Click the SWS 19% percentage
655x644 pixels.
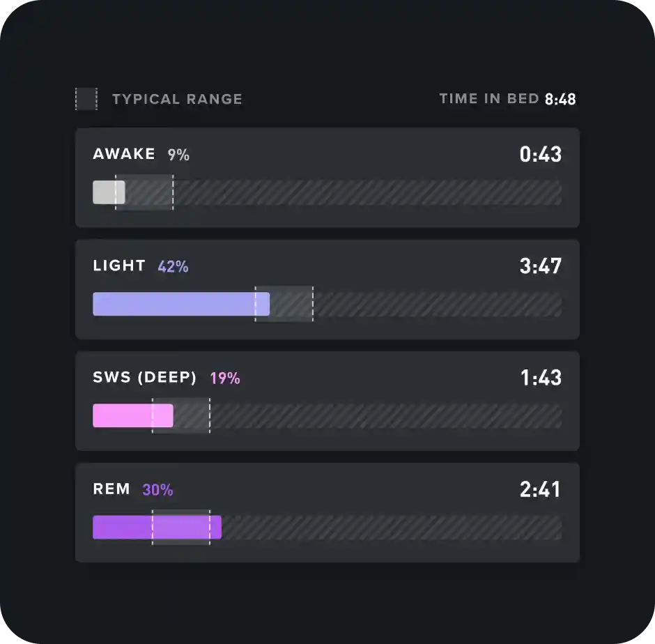point(225,378)
